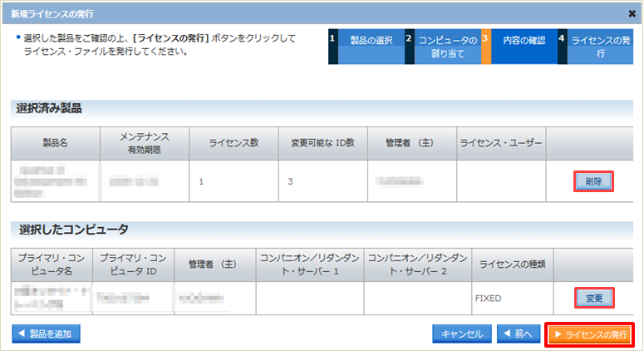Screen dimensions: 644x351
Task: Issue license with ライセンスの発行 button
Action: pyautogui.click(x=590, y=334)
